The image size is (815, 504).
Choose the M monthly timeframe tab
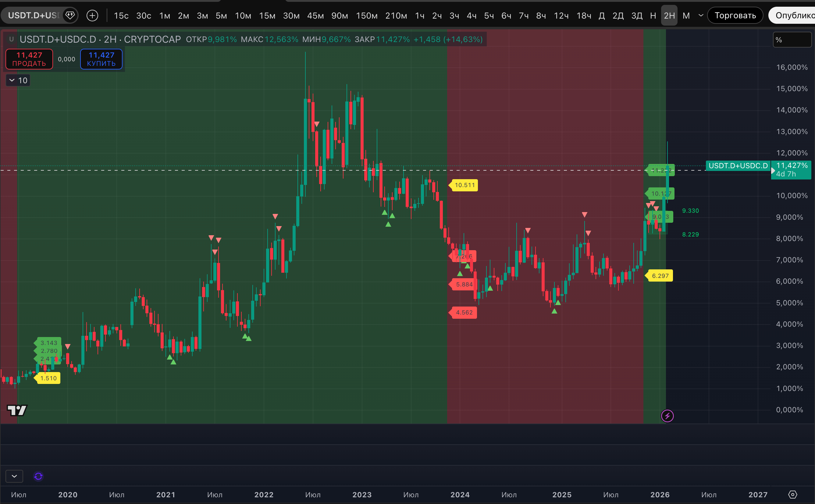(x=686, y=16)
